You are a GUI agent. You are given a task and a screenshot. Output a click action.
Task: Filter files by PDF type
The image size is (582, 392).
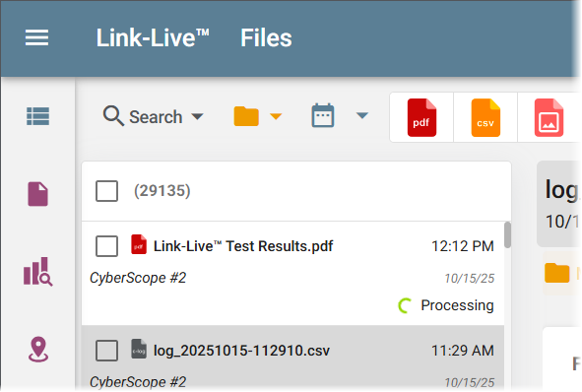(x=421, y=117)
